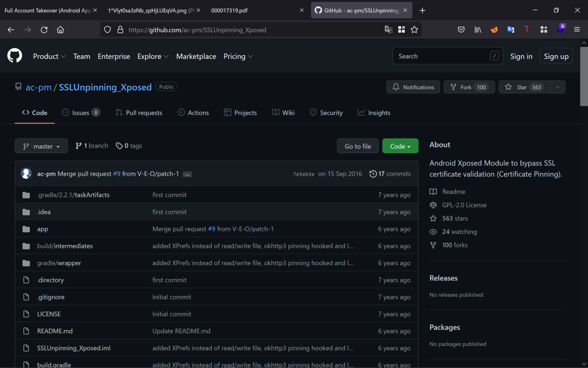This screenshot has height=368, width=588.
Task: Switch to the Actions tab
Action: pyautogui.click(x=193, y=113)
